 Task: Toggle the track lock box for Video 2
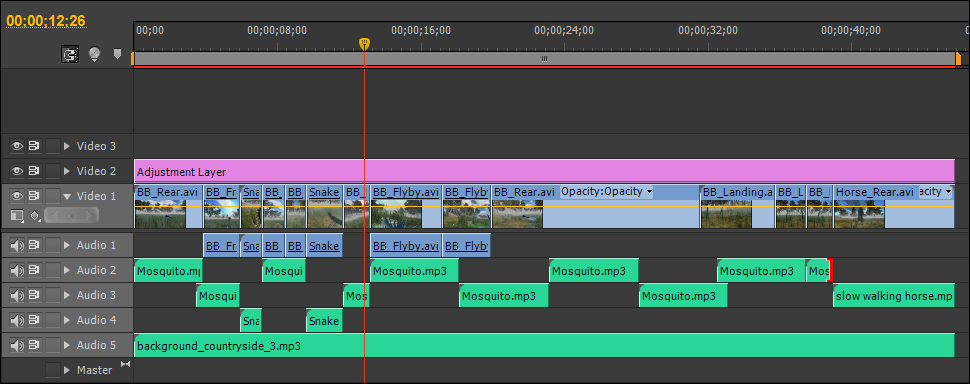click(53, 171)
